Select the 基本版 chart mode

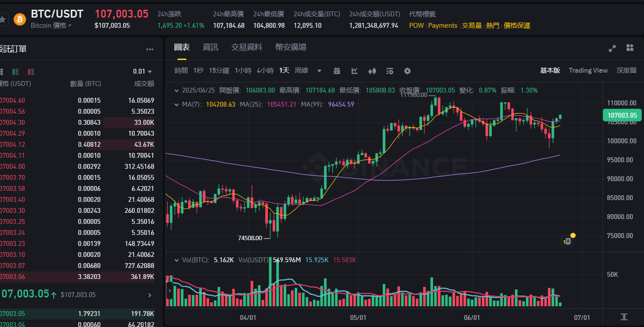pyautogui.click(x=550, y=71)
